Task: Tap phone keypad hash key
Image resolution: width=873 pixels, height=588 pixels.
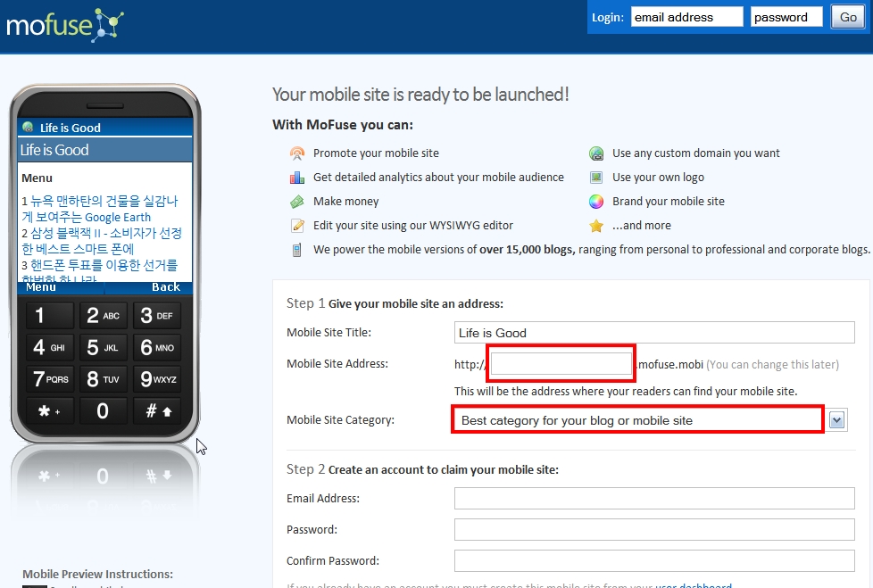Action: point(157,411)
